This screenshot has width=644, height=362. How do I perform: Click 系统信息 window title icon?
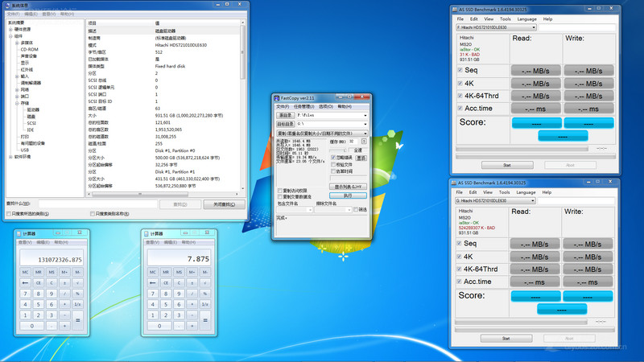click(x=6, y=5)
